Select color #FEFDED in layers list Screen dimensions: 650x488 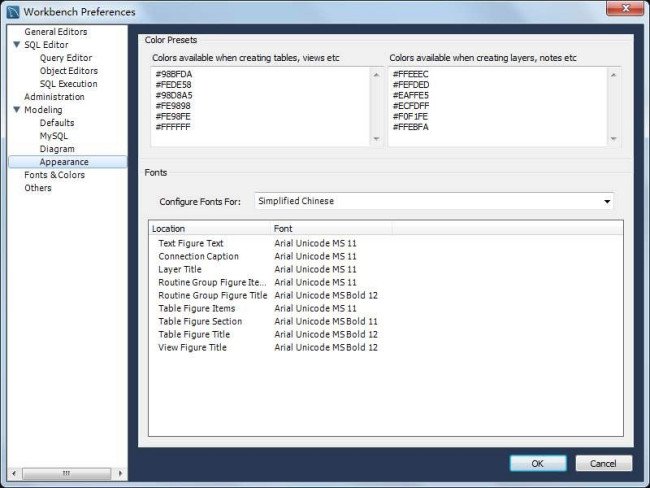(411, 85)
